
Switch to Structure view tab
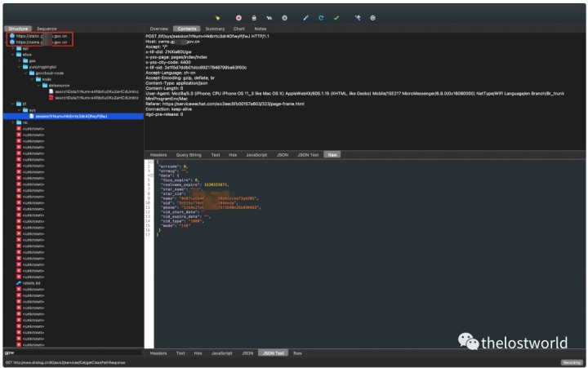(x=18, y=29)
